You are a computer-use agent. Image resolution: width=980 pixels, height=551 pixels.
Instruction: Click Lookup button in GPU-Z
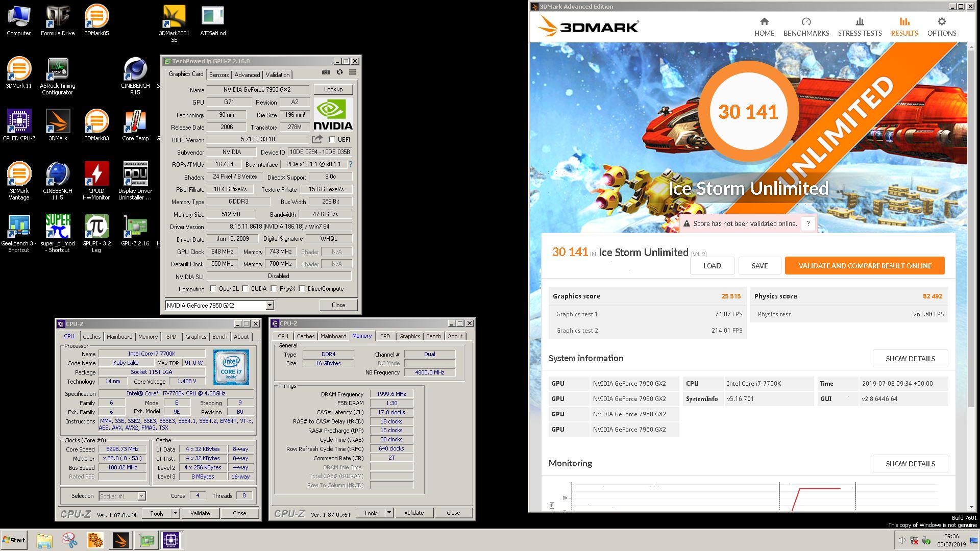click(x=333, y=89)
